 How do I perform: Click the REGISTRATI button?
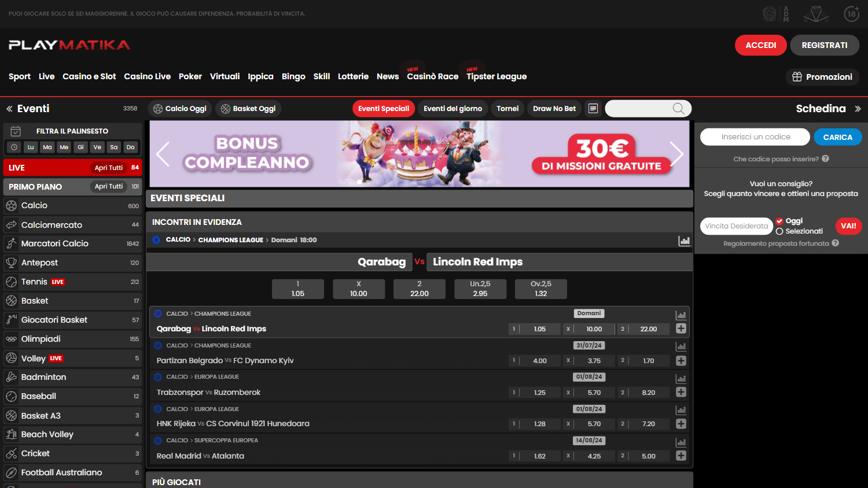pyautogui.click(x=825, y=45)
